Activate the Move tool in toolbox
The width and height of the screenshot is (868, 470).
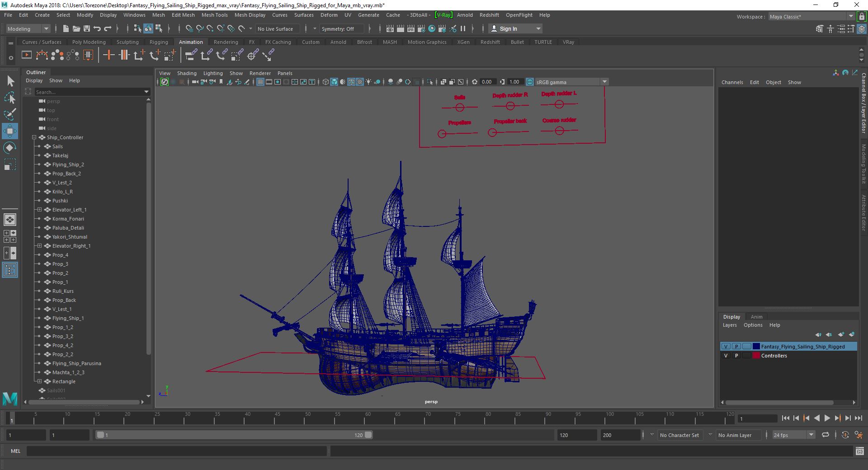(x=10, y=131)
